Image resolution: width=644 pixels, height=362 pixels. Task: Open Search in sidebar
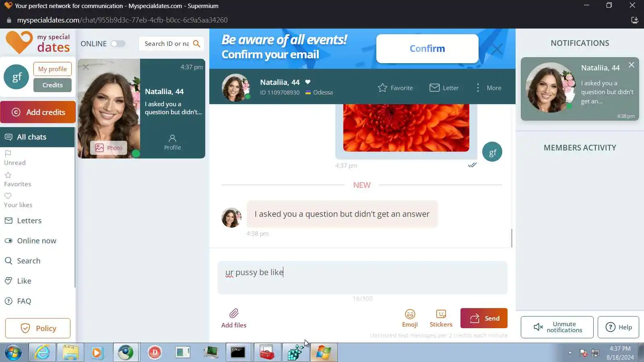[23, 261]
